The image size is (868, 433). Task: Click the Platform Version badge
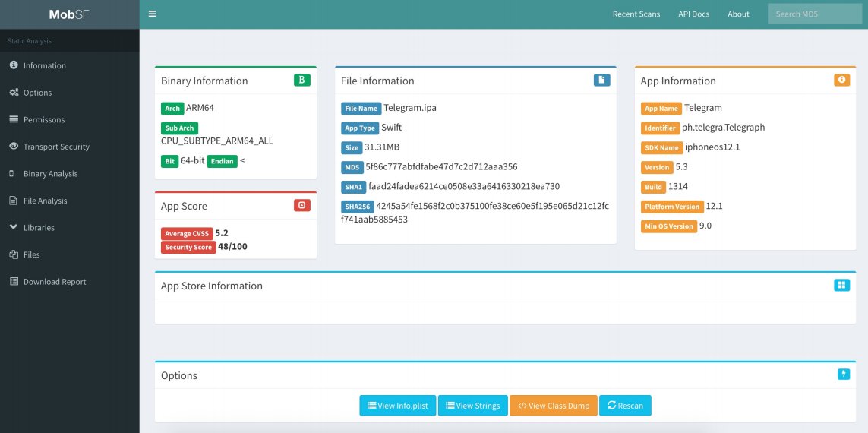(672, 207)
